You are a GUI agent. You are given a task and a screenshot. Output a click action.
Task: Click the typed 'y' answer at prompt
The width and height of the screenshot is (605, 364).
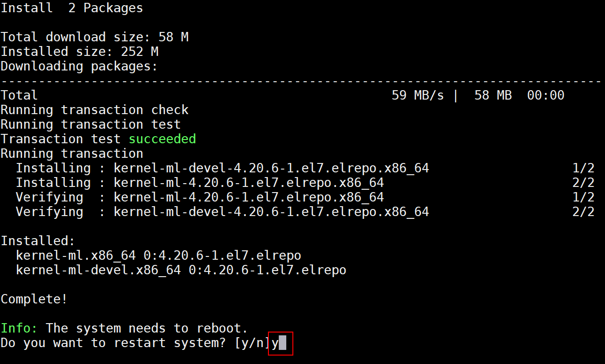pyautogui.click(x=275, y=343)
